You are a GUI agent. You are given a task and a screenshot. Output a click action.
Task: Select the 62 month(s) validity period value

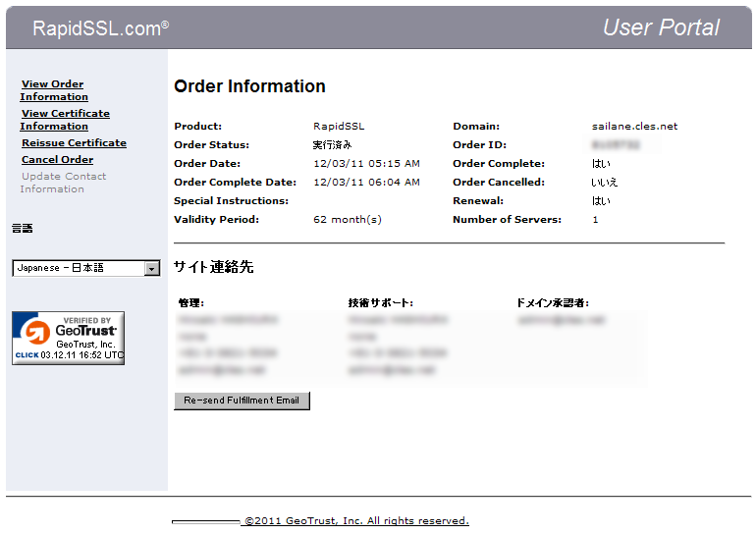[347, 220]
